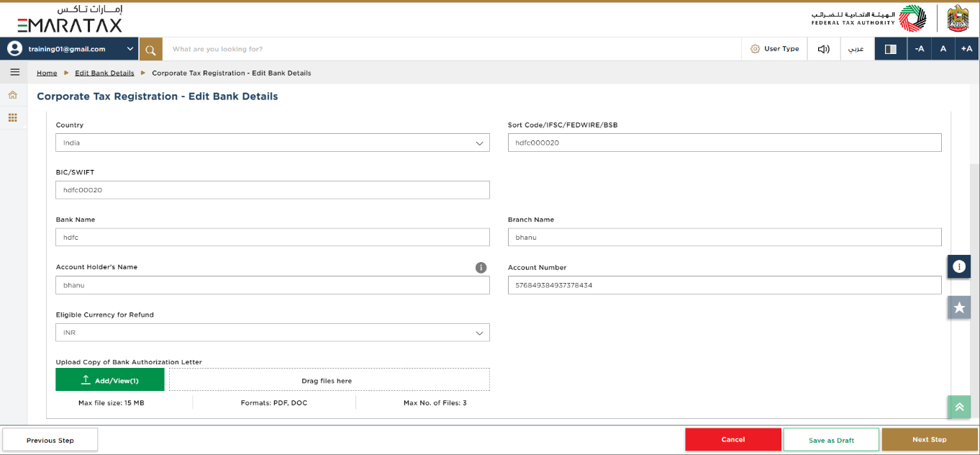Image resolution: width=980 pixels, height=455 pixels.
Task: Click the Bank Name field
Action: tap(273, 238)
